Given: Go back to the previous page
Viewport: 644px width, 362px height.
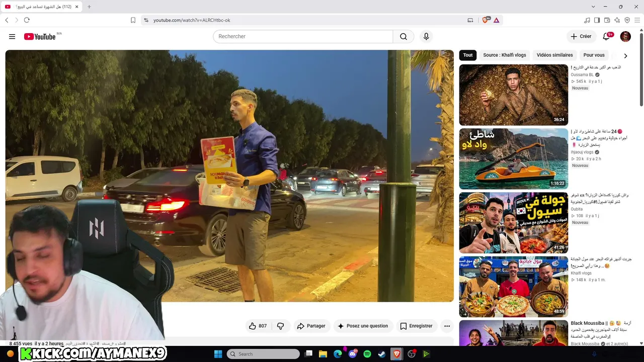Looking at the screenshot, I should pos(7,20).
